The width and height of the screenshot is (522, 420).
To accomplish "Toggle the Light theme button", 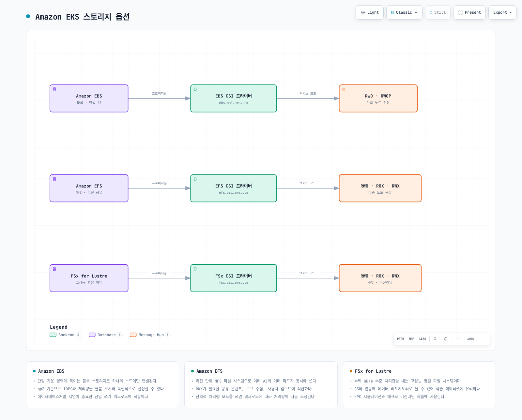I will tap(370, 12).
